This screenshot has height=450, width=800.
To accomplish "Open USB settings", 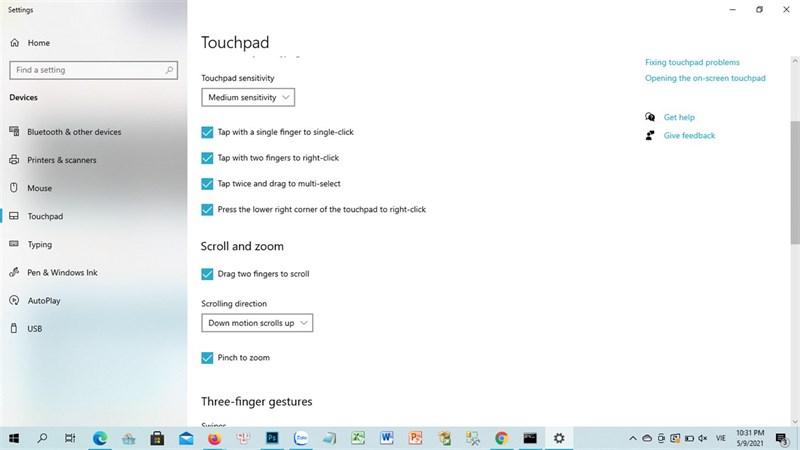I will [x=35, y=329].
